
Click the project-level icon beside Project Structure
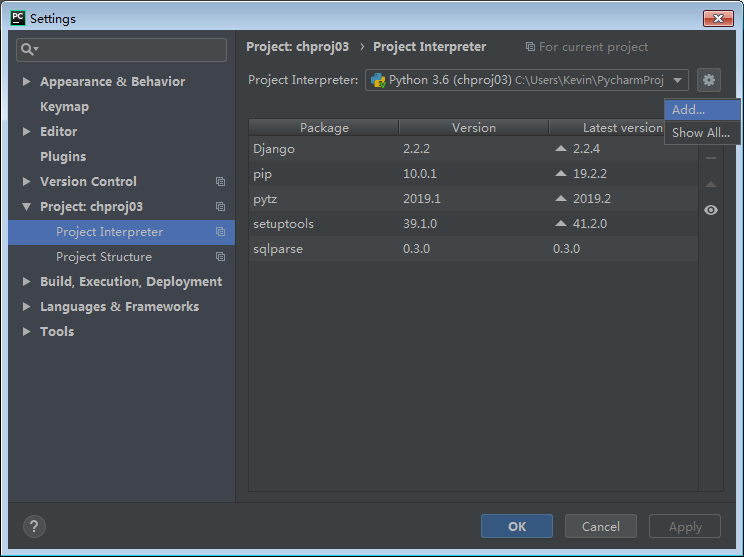point(220,257)
